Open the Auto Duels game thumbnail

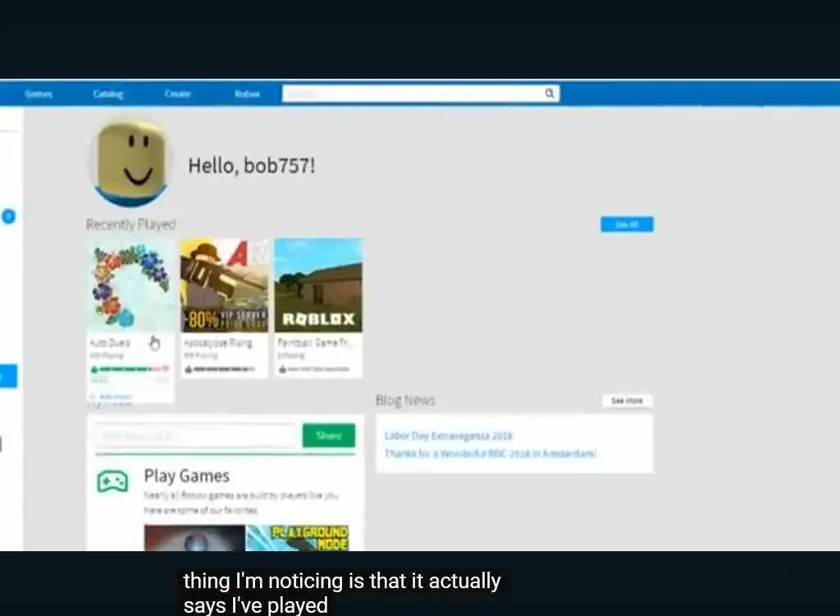click(x=130, y=285)
